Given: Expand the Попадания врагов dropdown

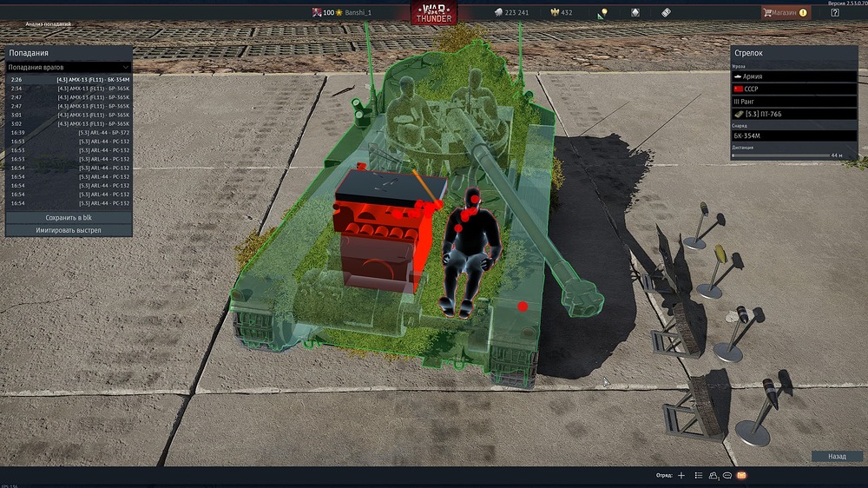Looking at the screenshot, I should (69, 67).
